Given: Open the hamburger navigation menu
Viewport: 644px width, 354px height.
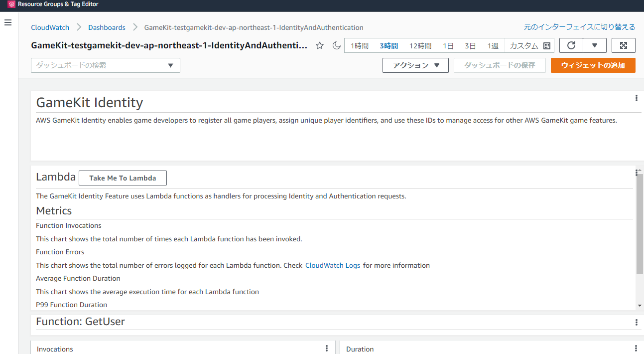Looking at the screenshot, I should click(8, 23).
